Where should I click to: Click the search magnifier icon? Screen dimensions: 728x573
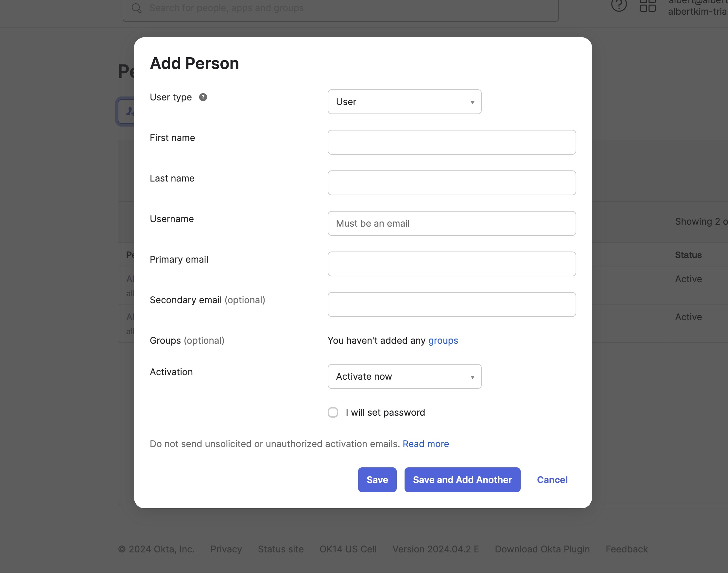[x=137, y=8]
